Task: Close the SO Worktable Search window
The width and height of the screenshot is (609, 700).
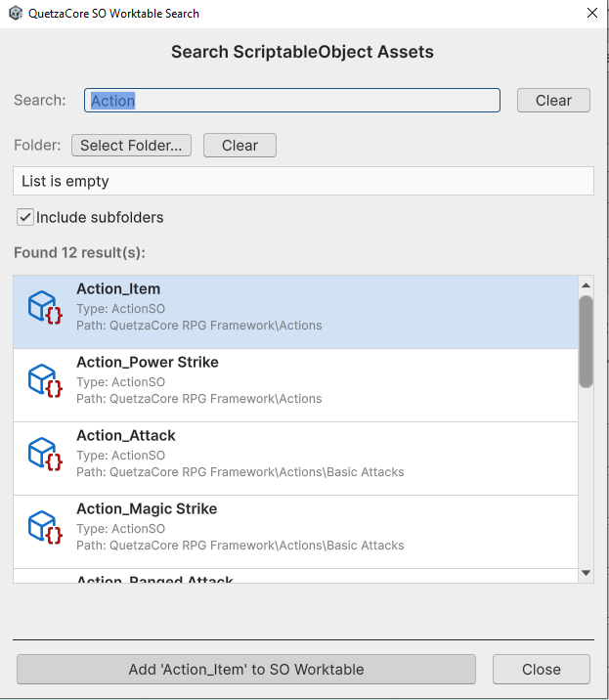Action: (x=541, y=670)
